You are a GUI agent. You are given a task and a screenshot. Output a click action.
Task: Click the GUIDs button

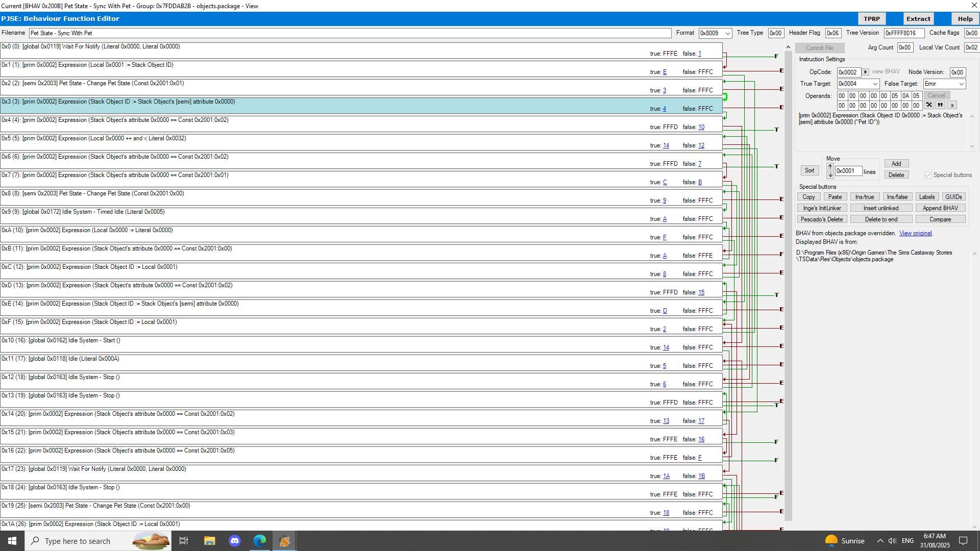(953, 197)
